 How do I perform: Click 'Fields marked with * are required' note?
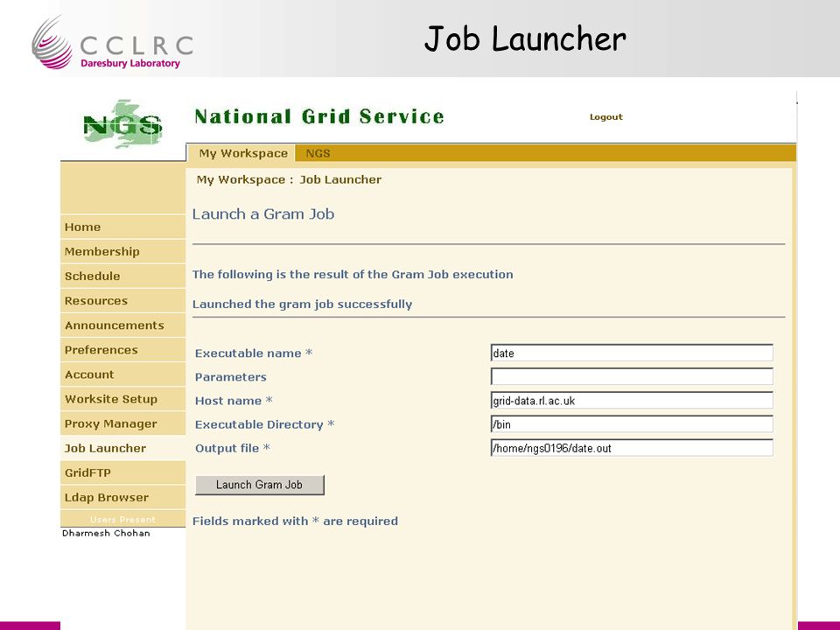tap(295, 521)
